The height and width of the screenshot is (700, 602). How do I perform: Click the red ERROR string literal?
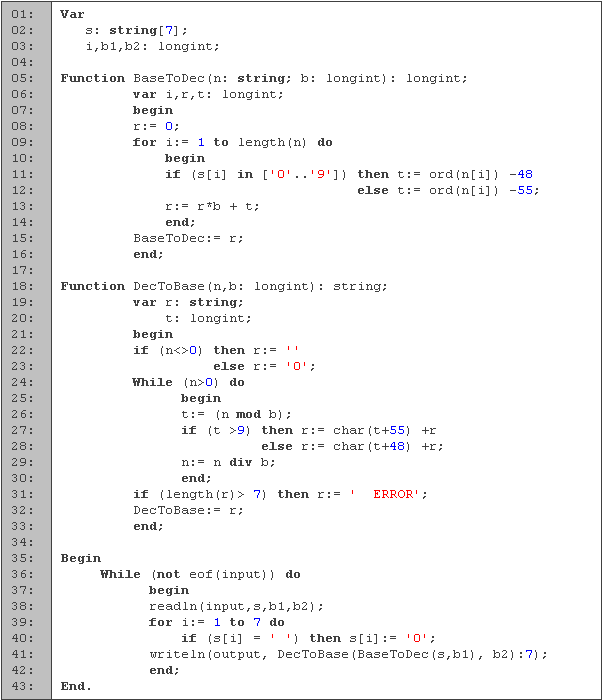(385, 495)
